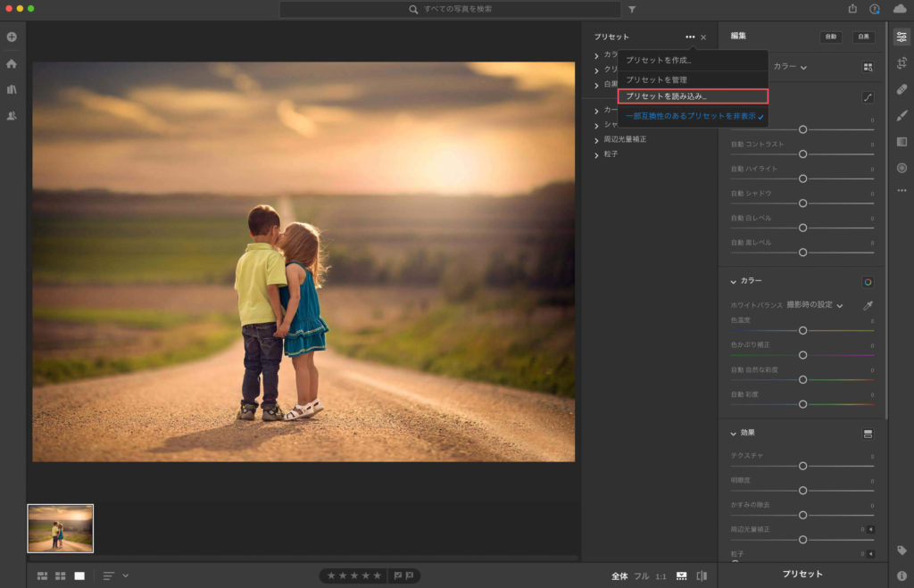Close the プリセット panel

tap(703, 37)
